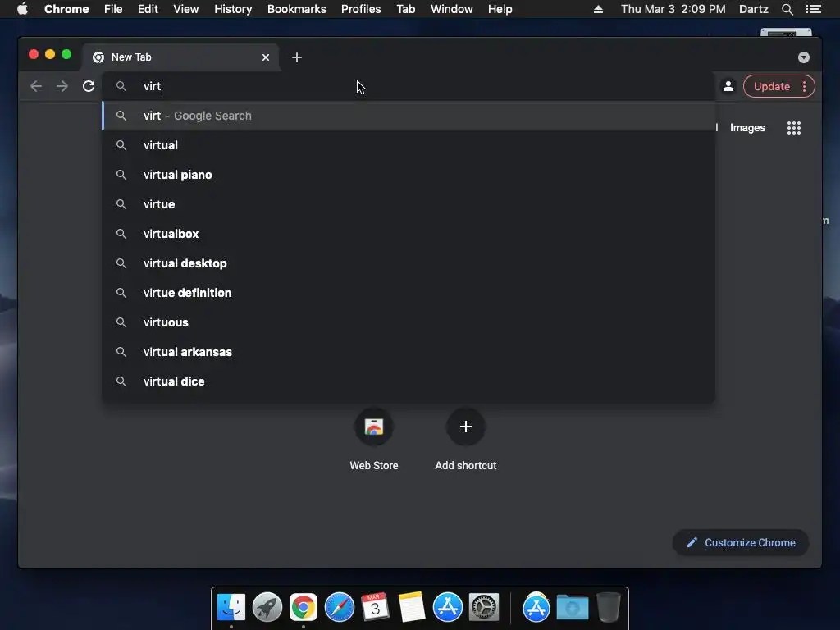Image resolution: width=840 pixels, height=630 pixels.
Task: Open the Downloads folder in the Dock
Action: pos(572,608)
